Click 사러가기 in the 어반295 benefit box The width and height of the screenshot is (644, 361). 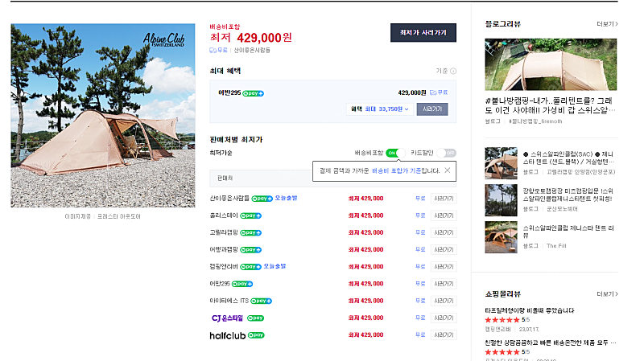(x=432, y=109)
